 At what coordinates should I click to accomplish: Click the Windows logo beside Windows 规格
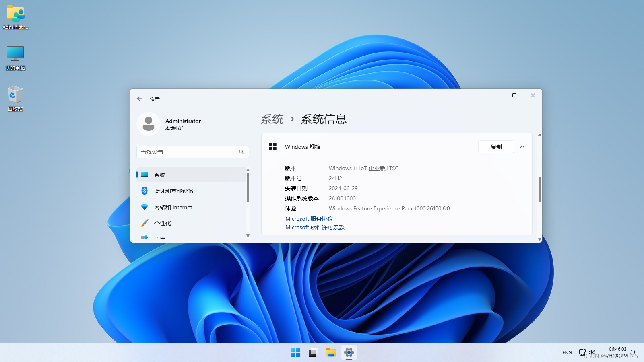[272, 147]
